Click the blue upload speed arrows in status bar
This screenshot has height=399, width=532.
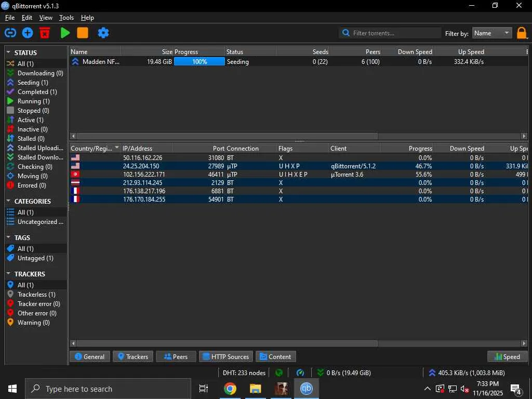click(x=432, y=373)
